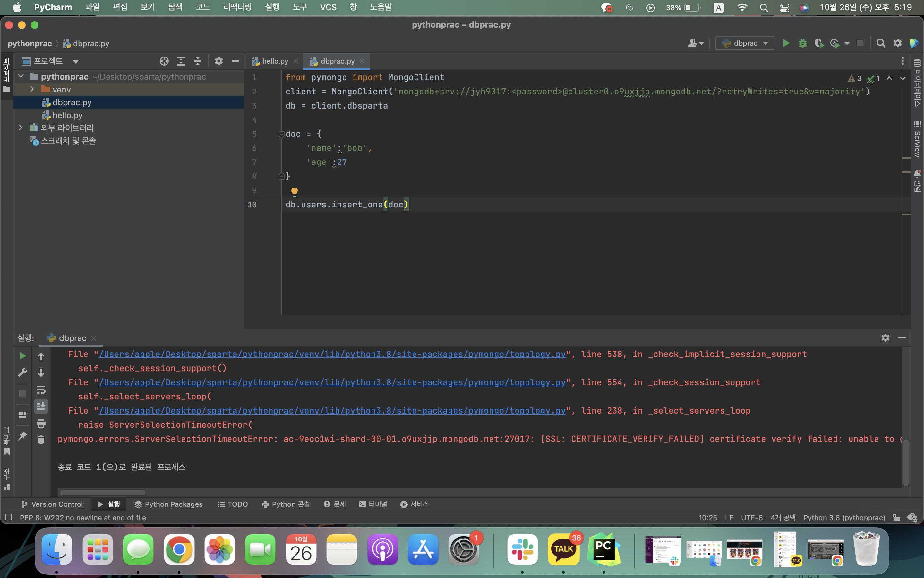The image size is (924, 578).
Task: Rerun dbprac in the run panel
Action: click(x=22, y=356)
